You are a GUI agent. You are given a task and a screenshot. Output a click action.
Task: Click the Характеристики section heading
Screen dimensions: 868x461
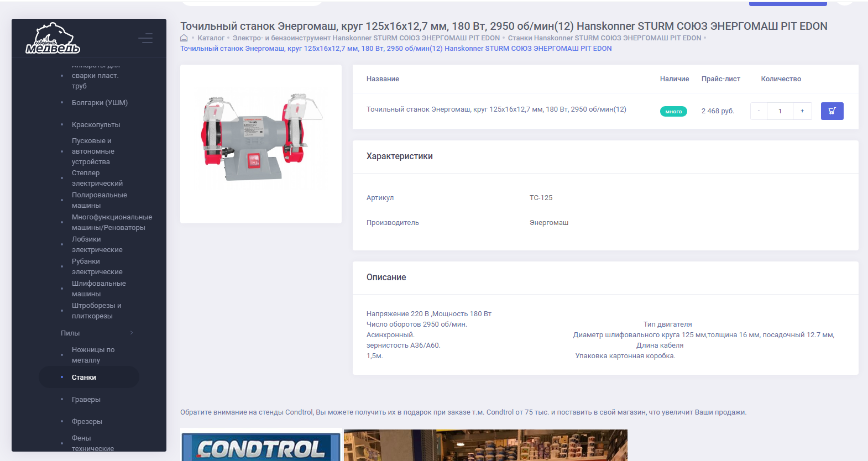click(400, 156)
